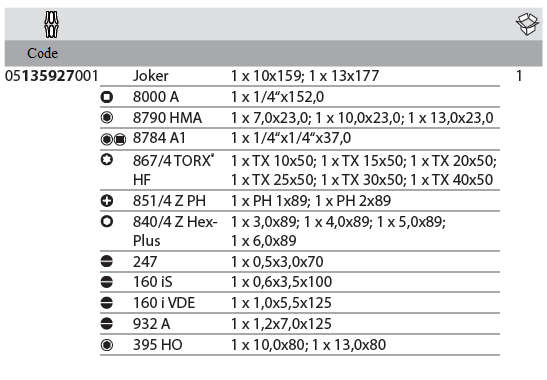
Task: Click the square drive icon beside 8000 A
Action: tap(107, 97)
